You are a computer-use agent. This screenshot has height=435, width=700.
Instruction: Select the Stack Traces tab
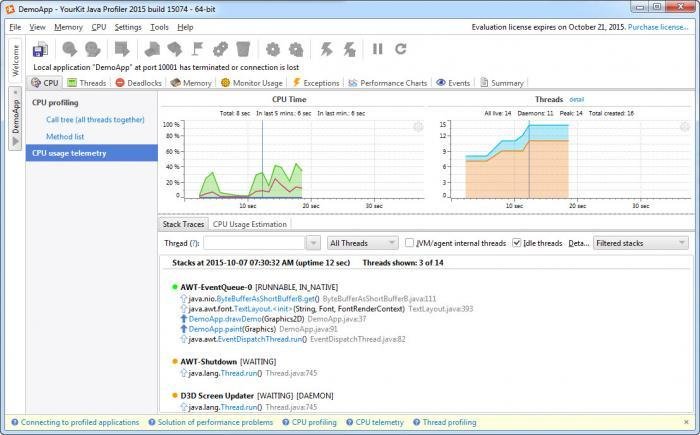point(183,224)
